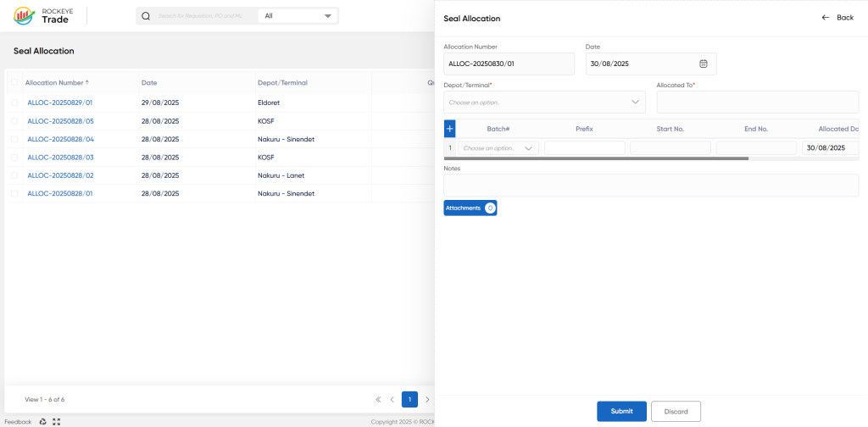Click the search magnifier icon

(146, 16)
